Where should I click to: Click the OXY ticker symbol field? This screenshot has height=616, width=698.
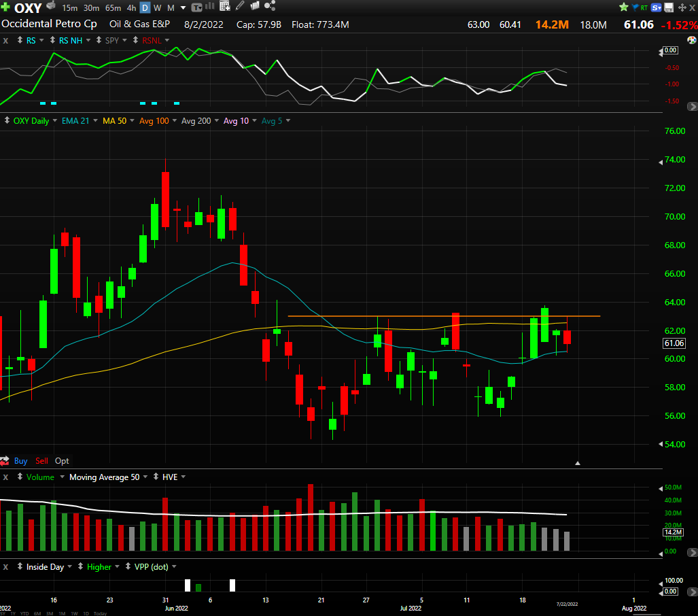click(28, 8)
